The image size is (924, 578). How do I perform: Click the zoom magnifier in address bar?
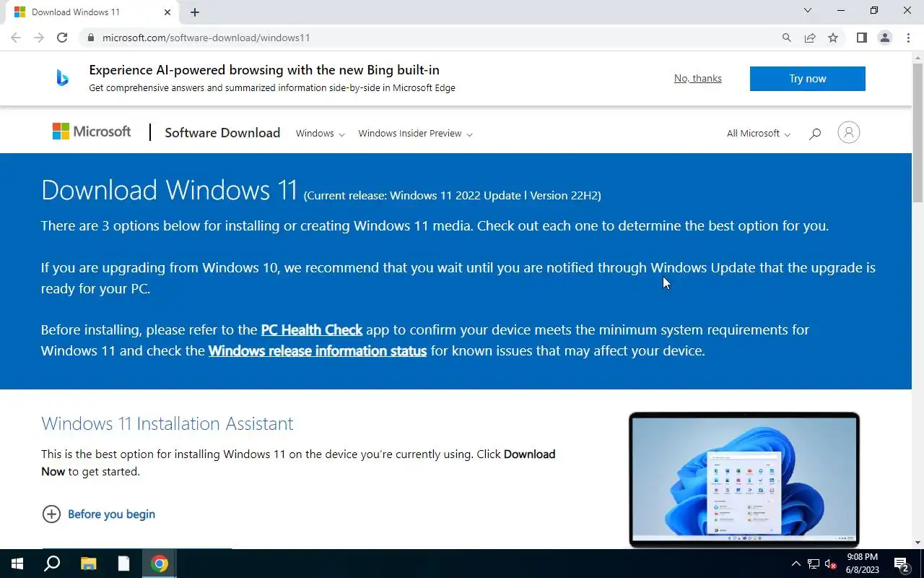(x=787, y=38)
